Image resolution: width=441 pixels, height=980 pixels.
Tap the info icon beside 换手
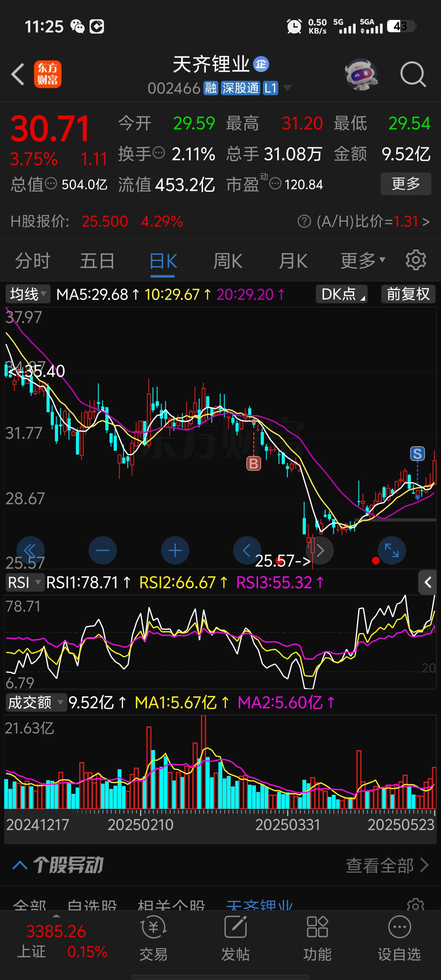(159, 153)
